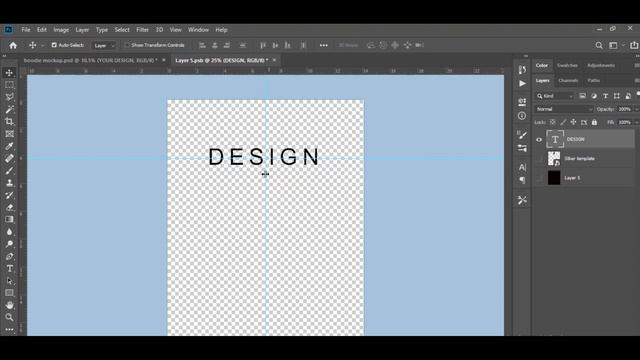Switch to the Adjustments tab
Screen dimensions: 640x360
[601, 65]
